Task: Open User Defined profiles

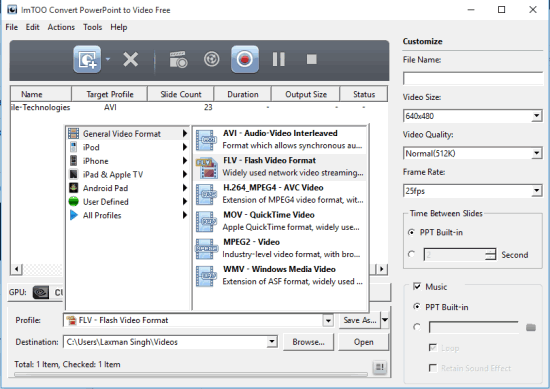Action: pyautogui.click(x=128, y=202)
